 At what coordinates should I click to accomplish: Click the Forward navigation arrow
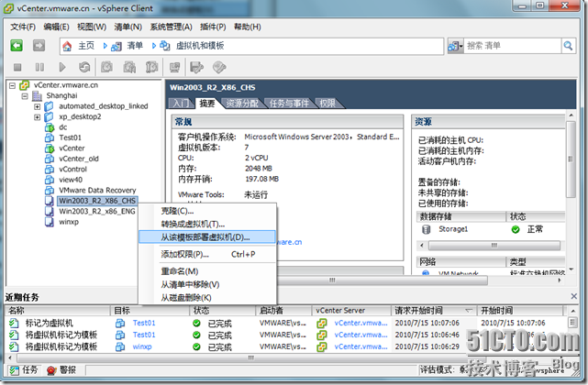pyautogui.click(x=39, y=46)
